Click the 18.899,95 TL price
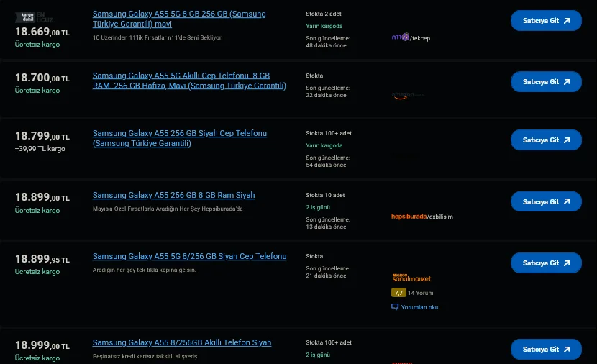This screenshot has width=597, height=364. tap(42, 259)
